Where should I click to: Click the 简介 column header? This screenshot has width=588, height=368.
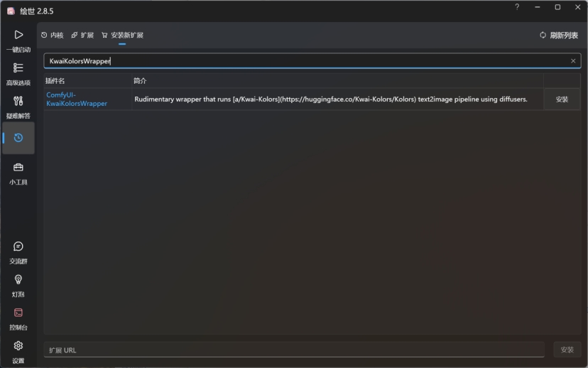[140, 81]
